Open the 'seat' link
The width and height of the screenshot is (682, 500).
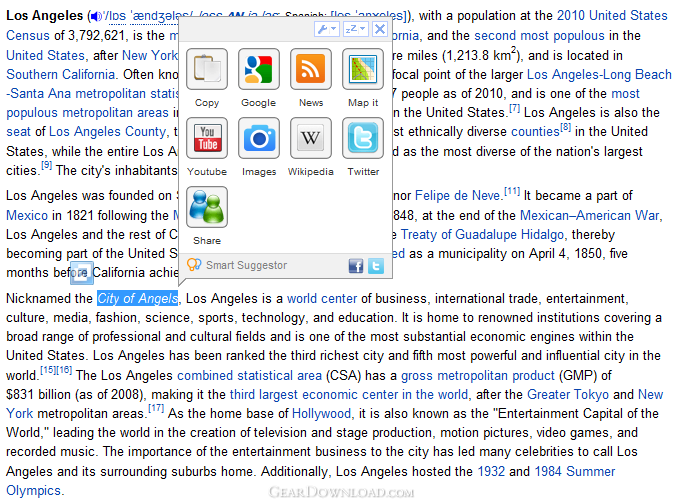point(18,131)
